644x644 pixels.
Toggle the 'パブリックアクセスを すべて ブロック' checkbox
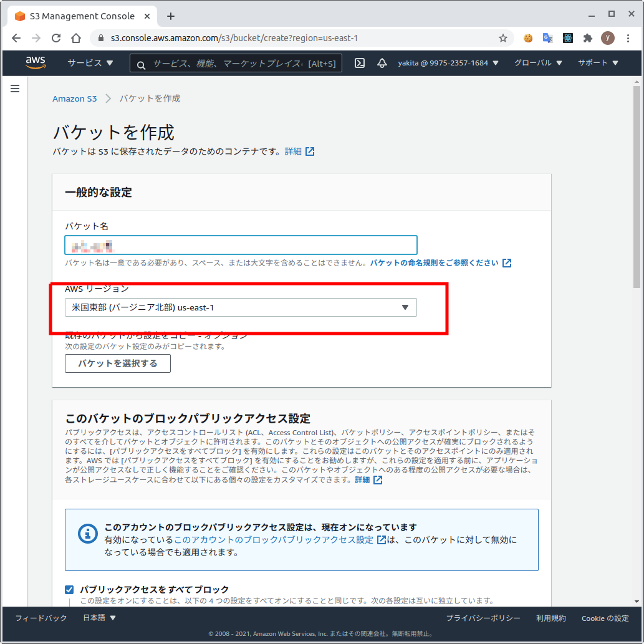click(x=69, y=589)
